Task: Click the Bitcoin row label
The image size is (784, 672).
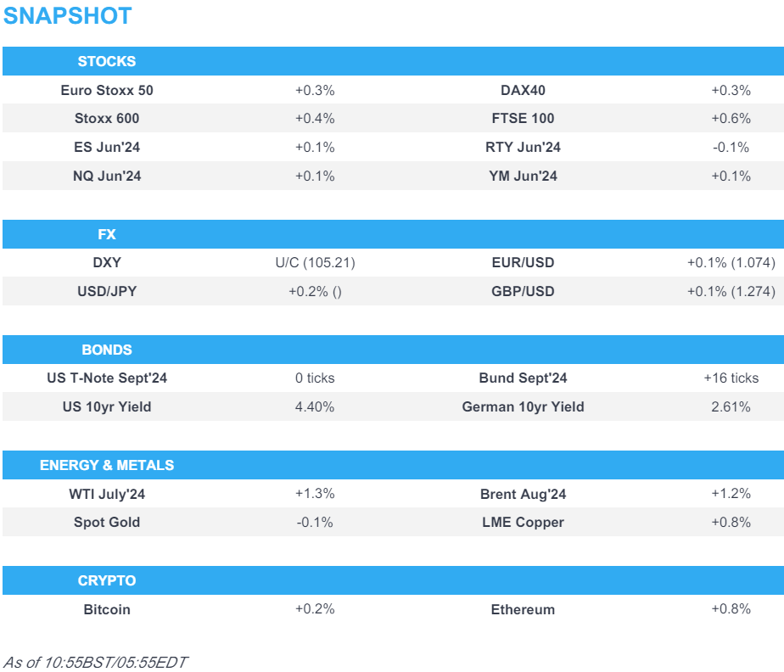Action: click(x=107, y=609)
